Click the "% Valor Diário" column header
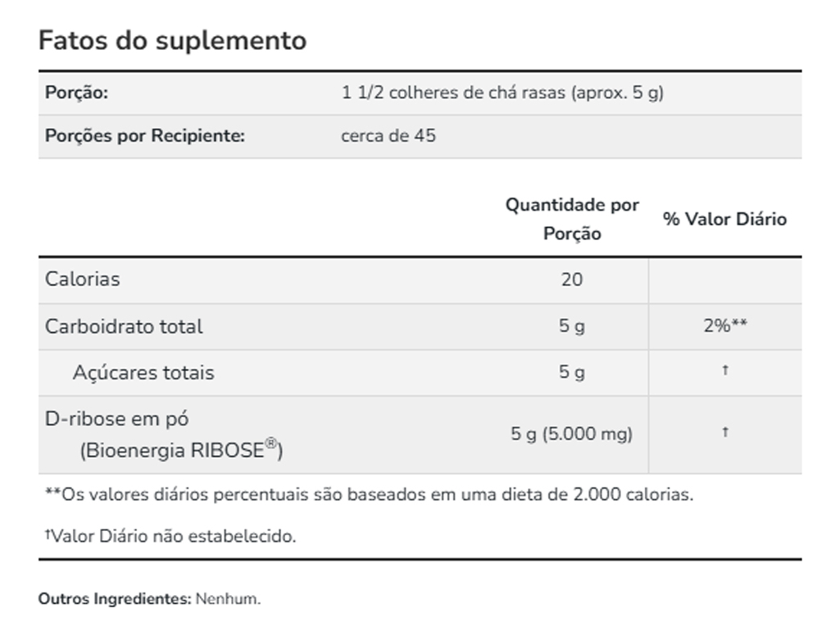 coord(724,219)
